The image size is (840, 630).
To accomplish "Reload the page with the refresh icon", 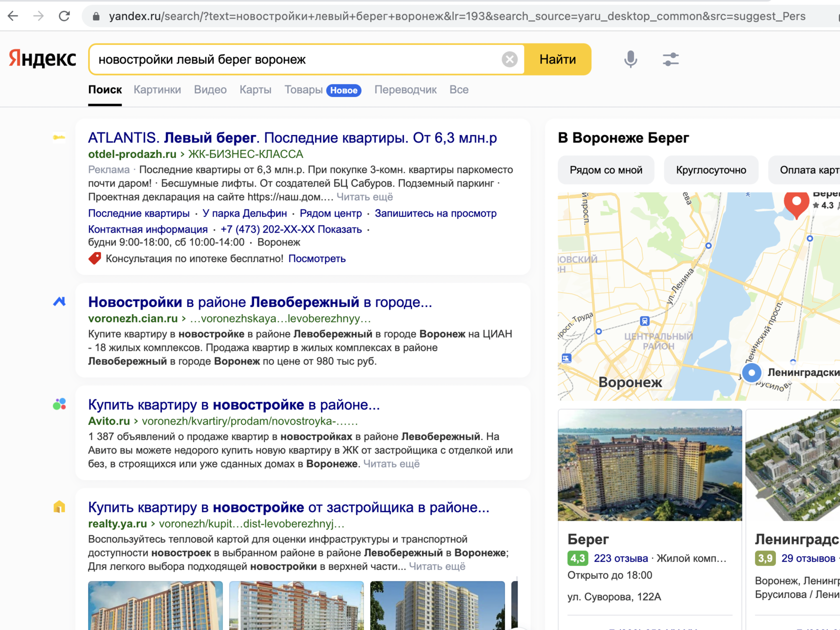I will point(64,16).
